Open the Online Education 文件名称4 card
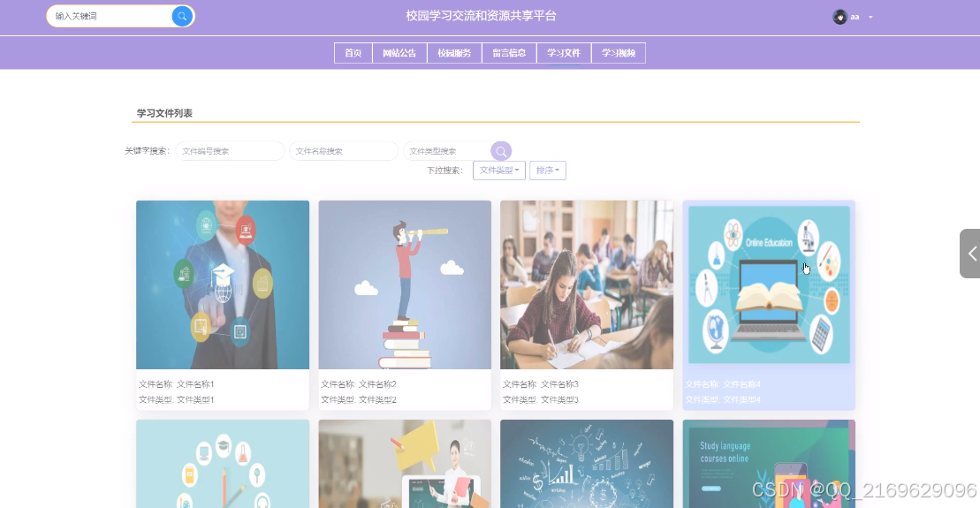This screenshot has height=508, width=980. pos(769,305)
